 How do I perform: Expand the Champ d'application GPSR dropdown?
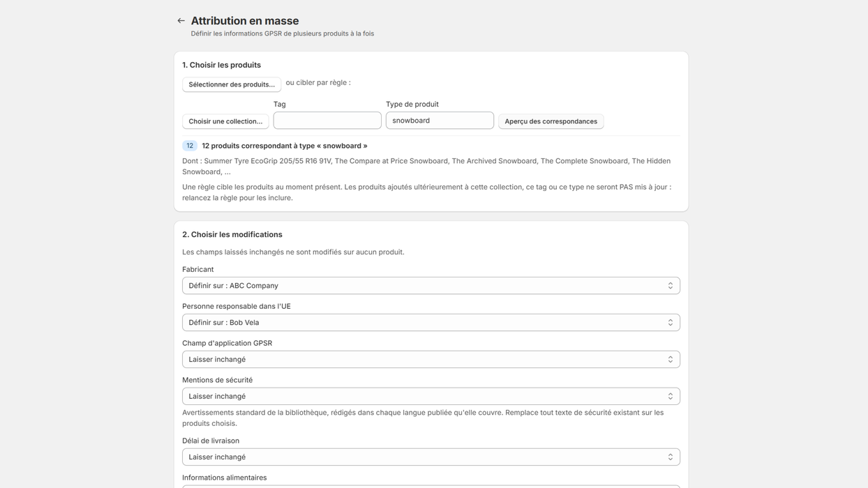pyautogui.click(x=431, y=360)
